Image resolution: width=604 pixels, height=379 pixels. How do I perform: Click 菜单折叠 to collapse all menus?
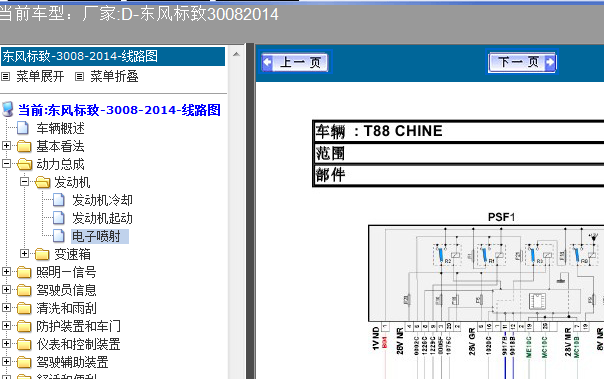(x=114, y=76)
